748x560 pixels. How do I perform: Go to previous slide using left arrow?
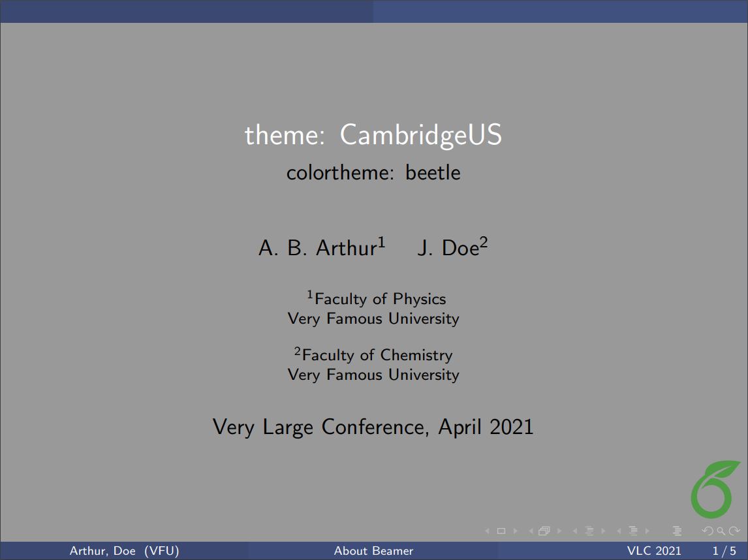487,531
